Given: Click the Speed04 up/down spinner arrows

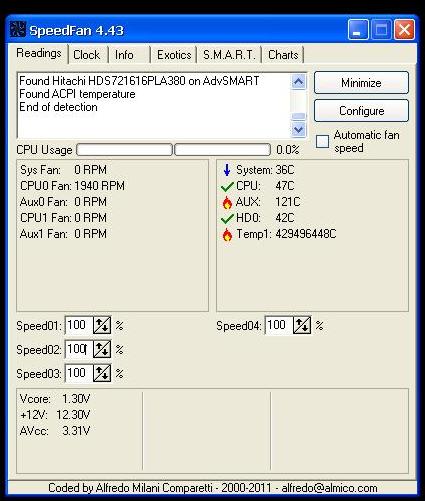Looking at the screenshot, I should click(302, 325).
